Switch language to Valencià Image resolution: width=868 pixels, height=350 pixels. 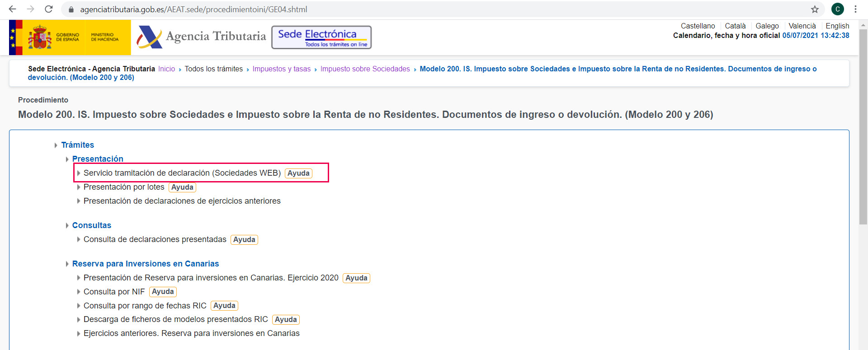click(x=802, y=26)
